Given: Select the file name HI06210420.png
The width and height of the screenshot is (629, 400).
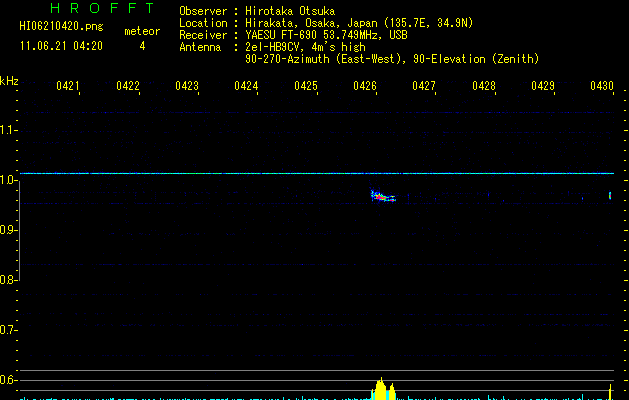Looking at the screenshot, I should pyautogui.click(x=61, y=26).
